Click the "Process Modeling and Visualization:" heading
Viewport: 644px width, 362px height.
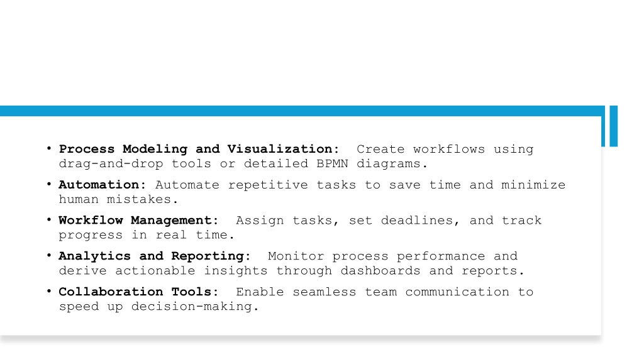click(199, 150)
